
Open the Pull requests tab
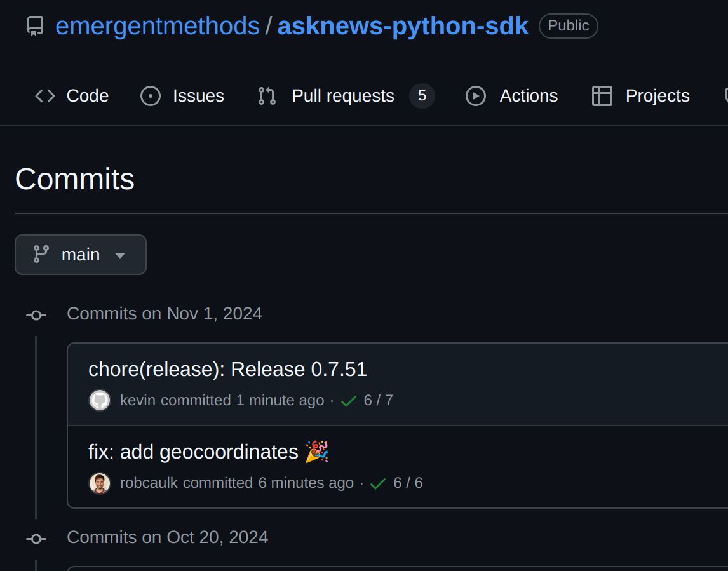(346, 96)
